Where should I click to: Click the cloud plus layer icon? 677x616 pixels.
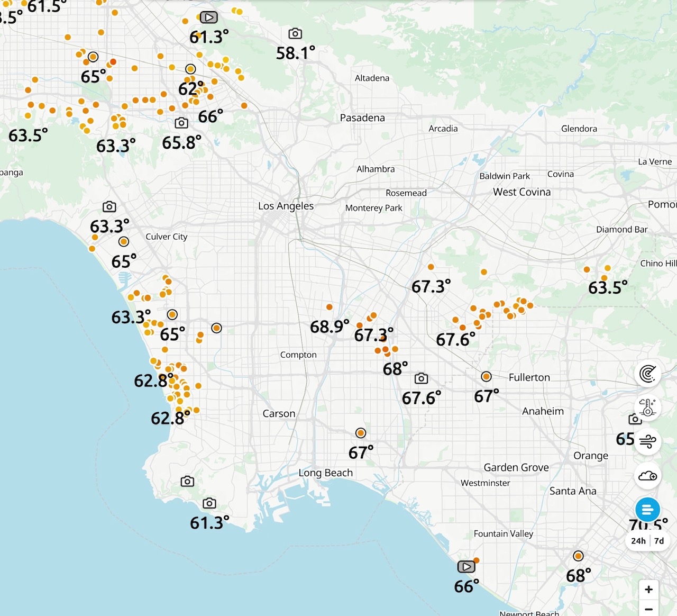tap(647, 476)
